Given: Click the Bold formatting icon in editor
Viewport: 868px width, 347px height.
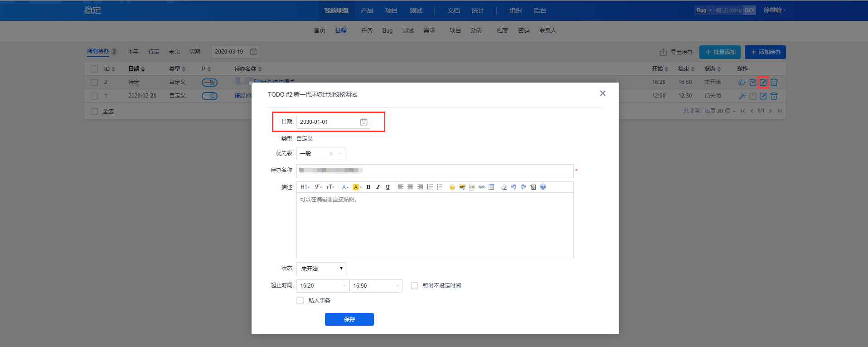Looking at the screenshot, I should pyautogui.click(x=368, y=187).
